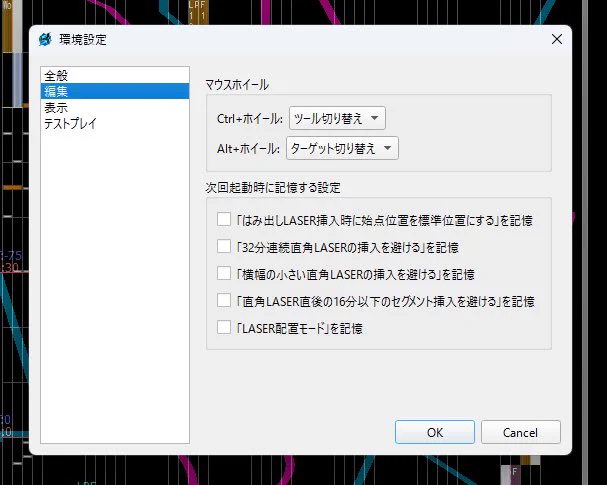
Task: Select the 編集 category in the list
Action: tap(115, 91)
